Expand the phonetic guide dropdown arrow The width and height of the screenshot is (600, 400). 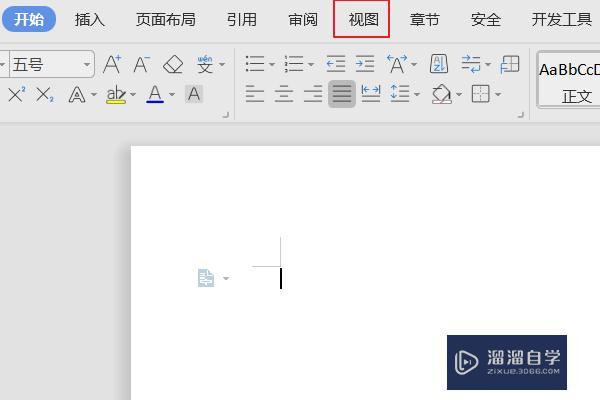coord(222,64)
